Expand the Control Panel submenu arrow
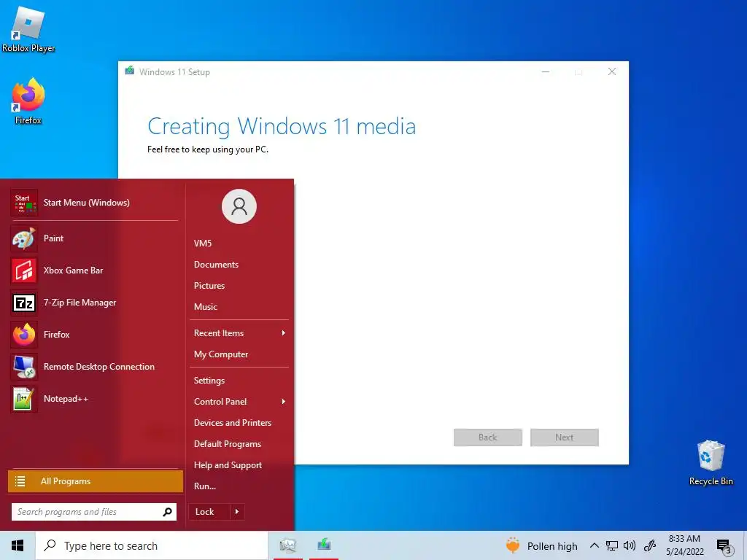This screenshot has width=747, height=560. tap(284, 402)
